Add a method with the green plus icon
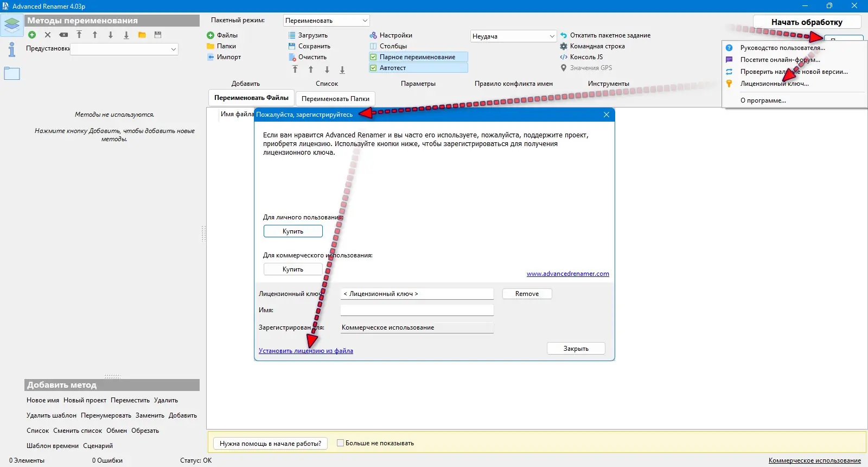 pos(32,35)
